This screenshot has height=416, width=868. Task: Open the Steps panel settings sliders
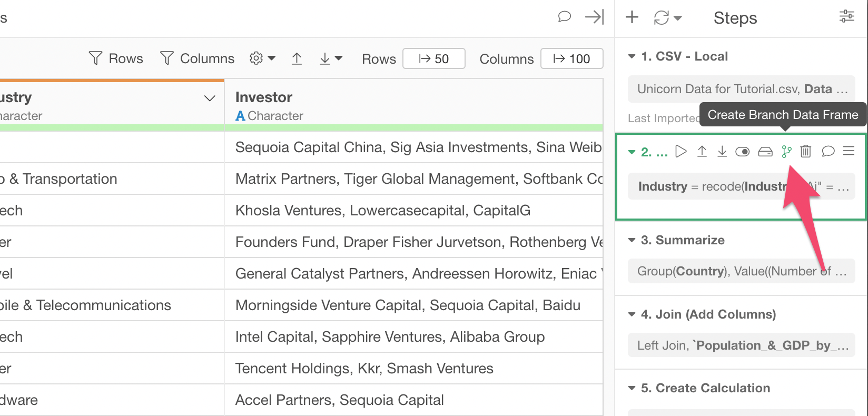[846, 17]
